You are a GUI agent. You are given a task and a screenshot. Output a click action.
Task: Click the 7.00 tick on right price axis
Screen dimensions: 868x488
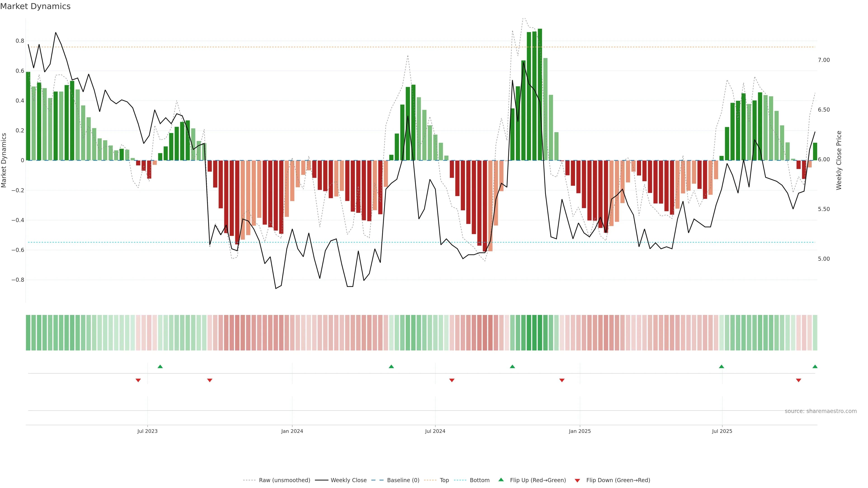click(823, 60)
